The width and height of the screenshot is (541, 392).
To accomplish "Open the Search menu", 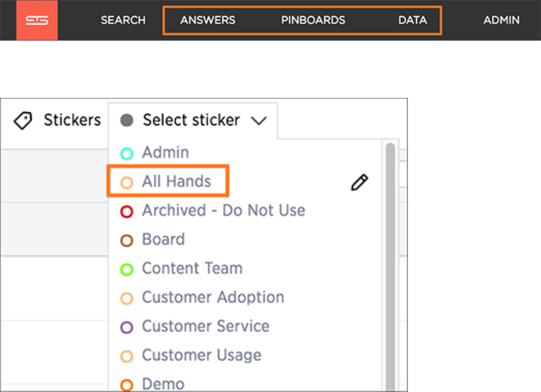I will click(x=123, y=20).
